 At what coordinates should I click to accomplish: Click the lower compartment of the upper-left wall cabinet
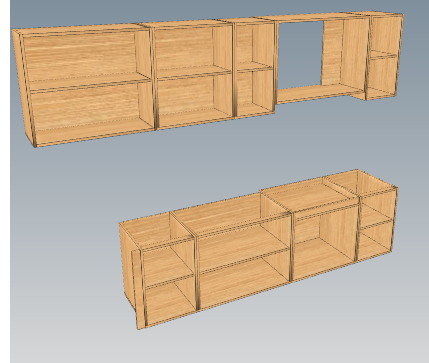click(90, 107)
